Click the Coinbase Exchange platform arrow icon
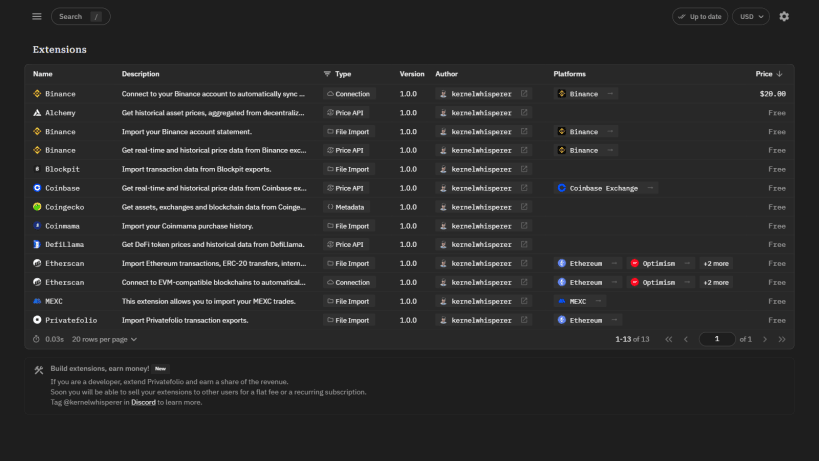 (x=650, y=188)
